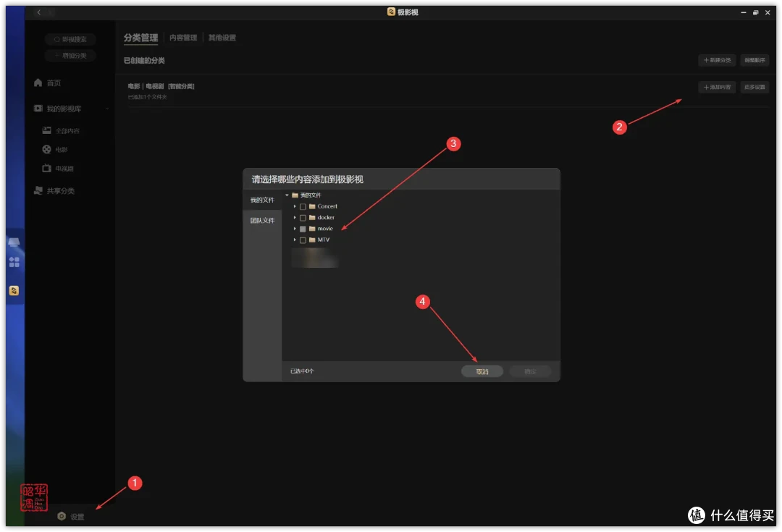This screenshot has height=532, width=782.
Task: Click blurred folder row below MTV
Action: point(315,258)
